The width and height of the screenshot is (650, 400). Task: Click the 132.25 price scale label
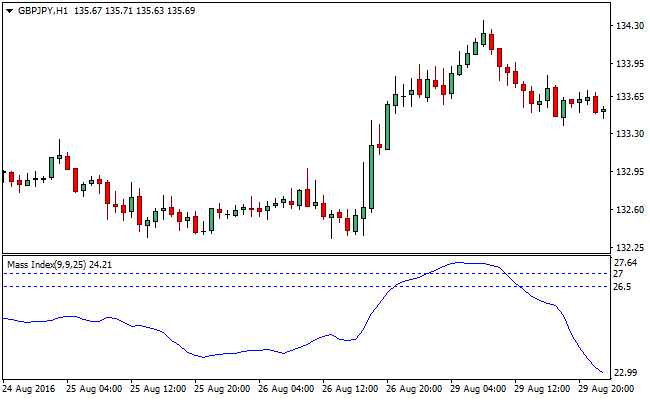[628, 246]
